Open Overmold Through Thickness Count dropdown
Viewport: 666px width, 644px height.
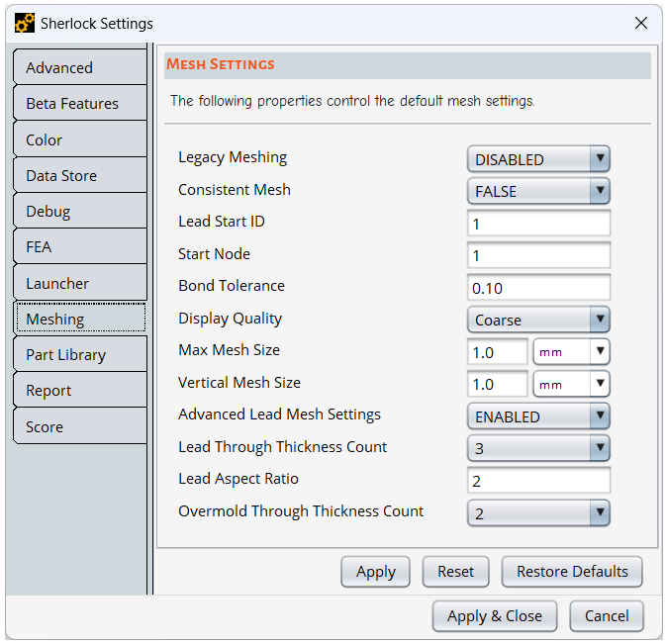(538, 513)
